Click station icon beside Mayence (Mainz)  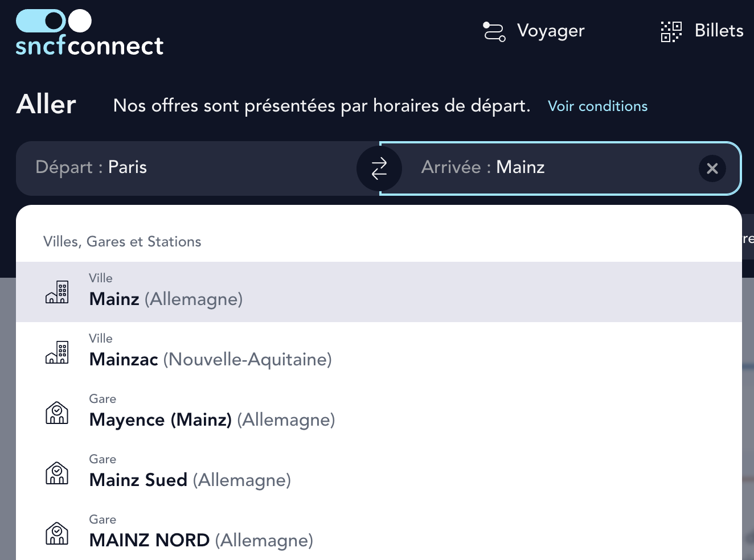pos(57,413)
